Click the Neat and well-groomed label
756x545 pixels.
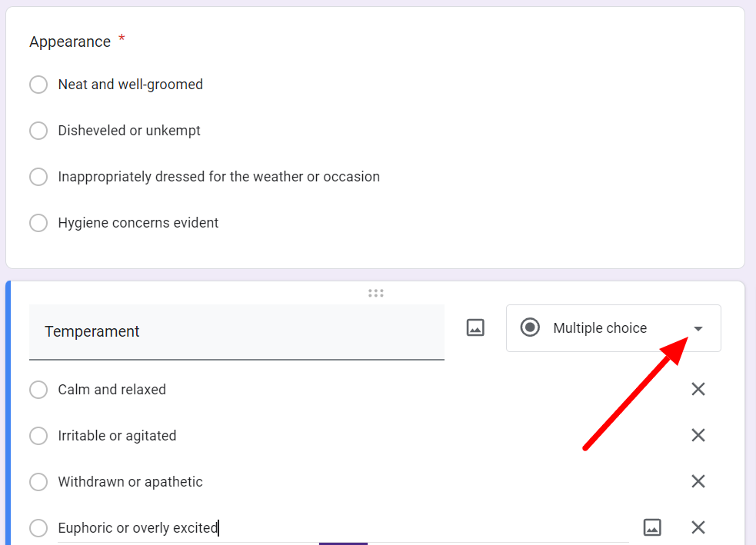point(131,85)
